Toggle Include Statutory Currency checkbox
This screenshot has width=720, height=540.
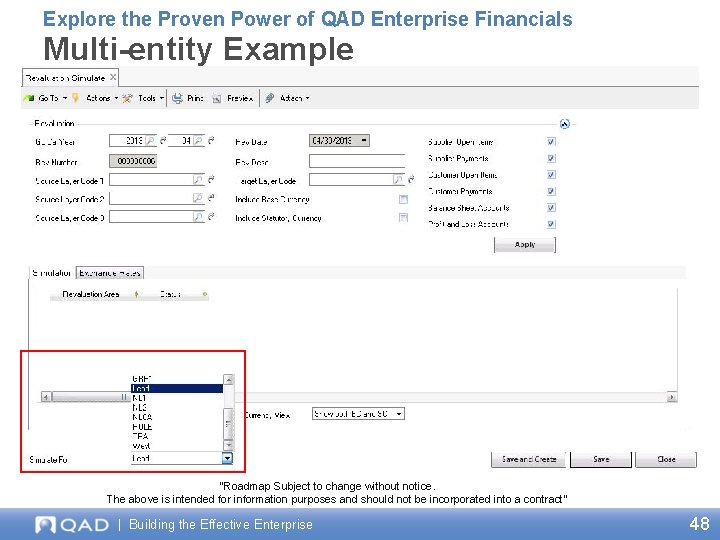coord(403,218)
